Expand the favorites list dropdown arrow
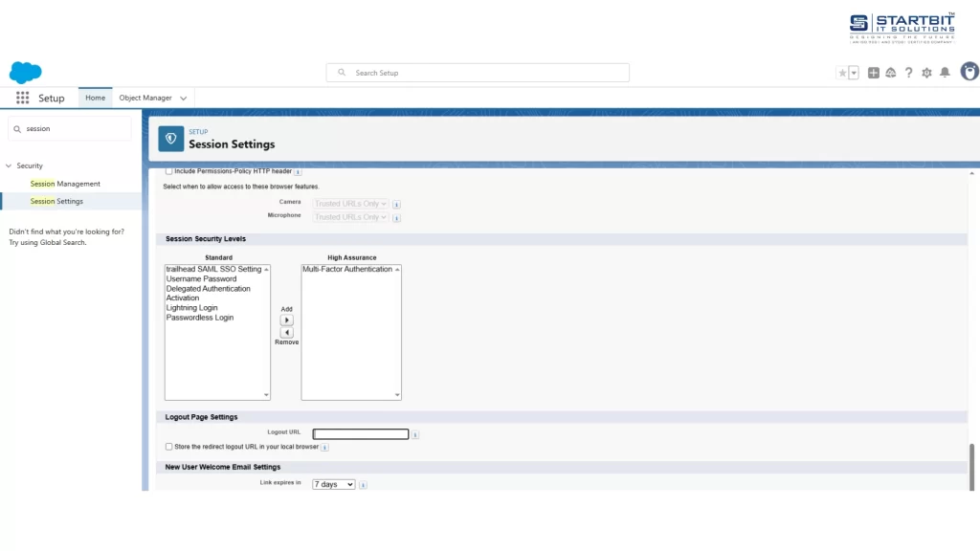The width and height of the screenshot is (980, 551). [854, 73]
